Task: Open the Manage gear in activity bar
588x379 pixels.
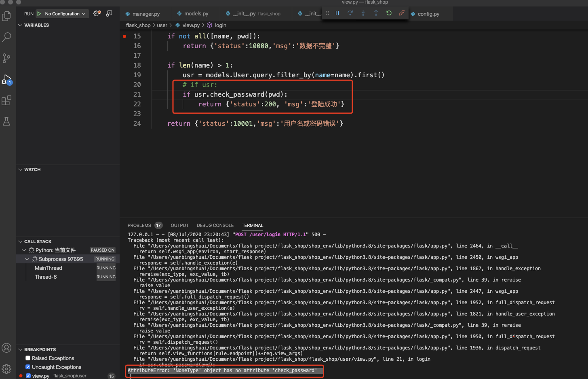Action: (6, 368)
